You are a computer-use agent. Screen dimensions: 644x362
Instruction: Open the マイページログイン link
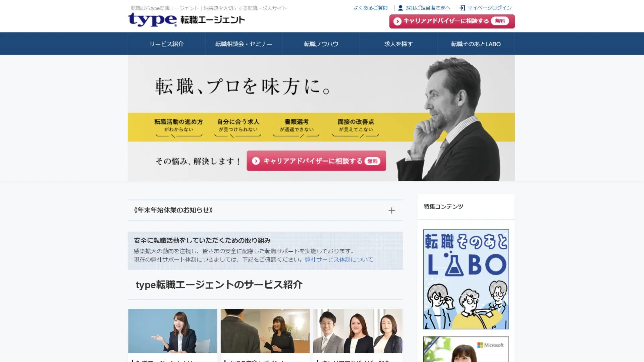click(489, 8)
